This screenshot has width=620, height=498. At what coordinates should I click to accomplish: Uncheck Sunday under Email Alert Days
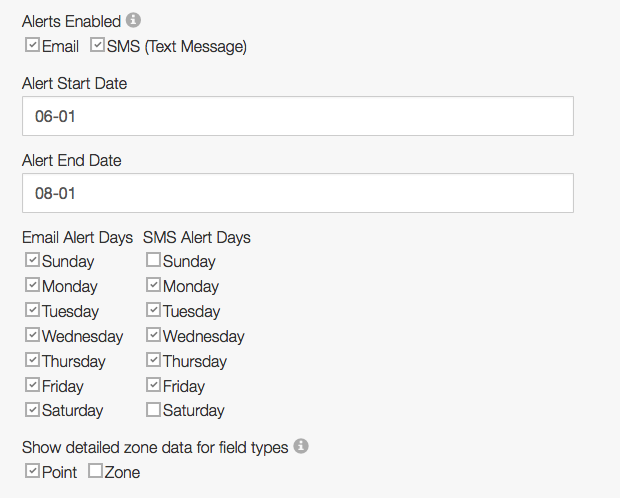[x=32, y=260]
